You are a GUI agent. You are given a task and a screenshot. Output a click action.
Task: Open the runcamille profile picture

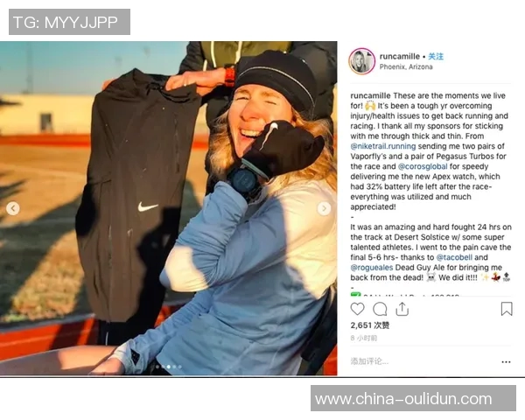pos(362,61)
